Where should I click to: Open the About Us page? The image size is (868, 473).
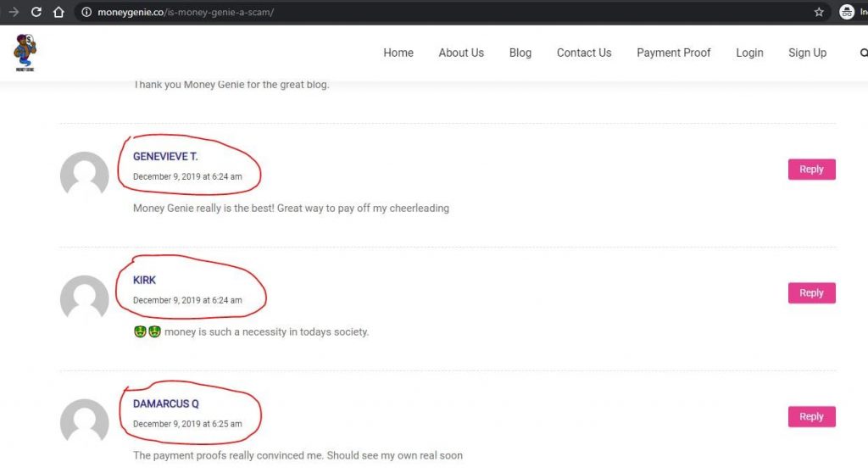click(x=461, y=53)
